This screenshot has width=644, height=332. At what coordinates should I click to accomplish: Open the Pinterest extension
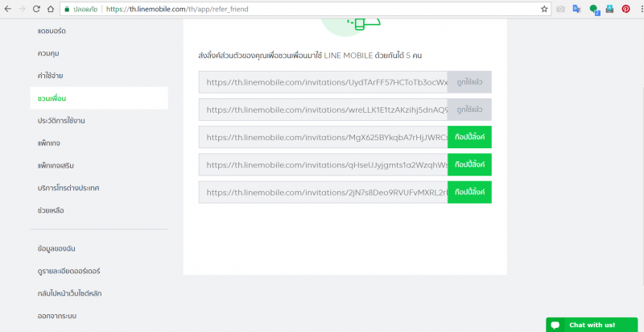pos(625,9)
